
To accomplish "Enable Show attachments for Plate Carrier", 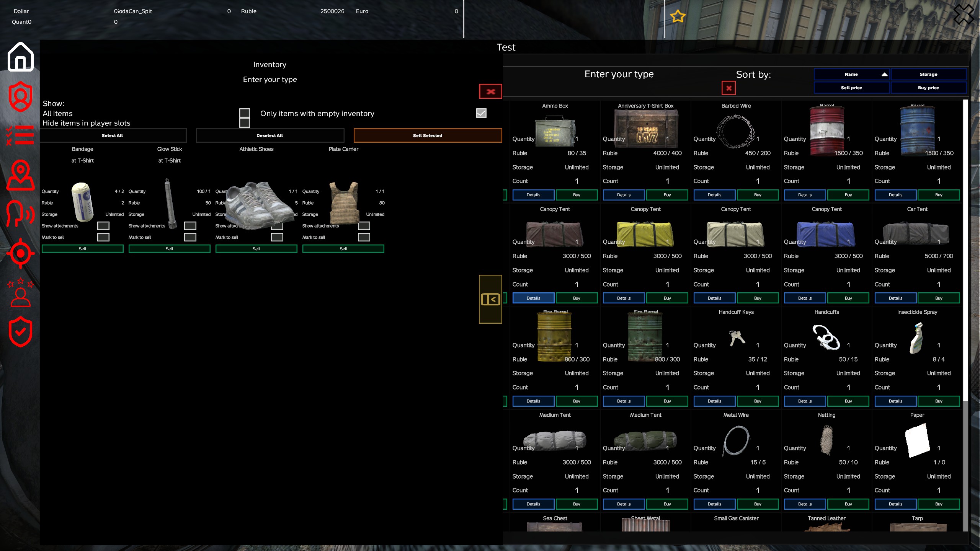I will (x=364, y=226).
